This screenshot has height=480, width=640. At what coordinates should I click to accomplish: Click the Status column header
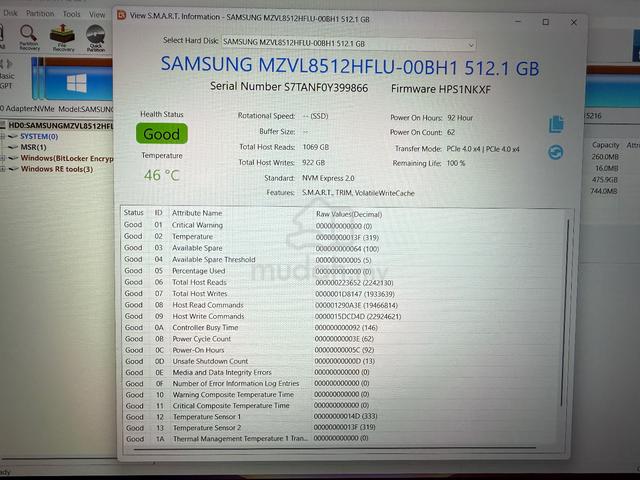(x=133, y=213)
